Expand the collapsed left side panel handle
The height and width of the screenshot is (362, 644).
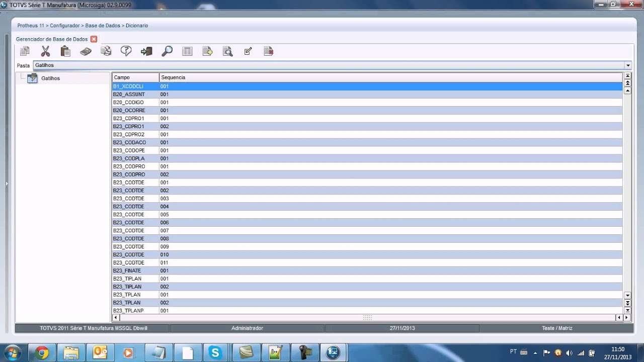click(7, 184)
